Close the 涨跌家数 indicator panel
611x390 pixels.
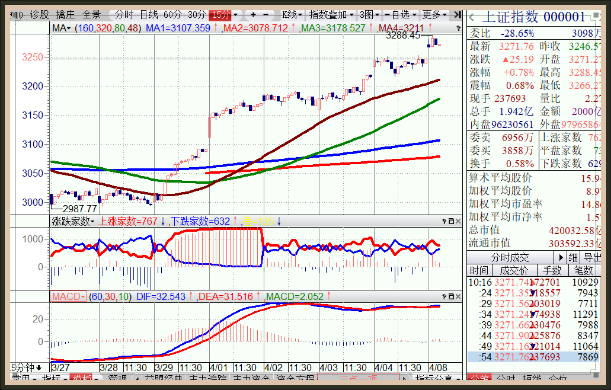458,221
